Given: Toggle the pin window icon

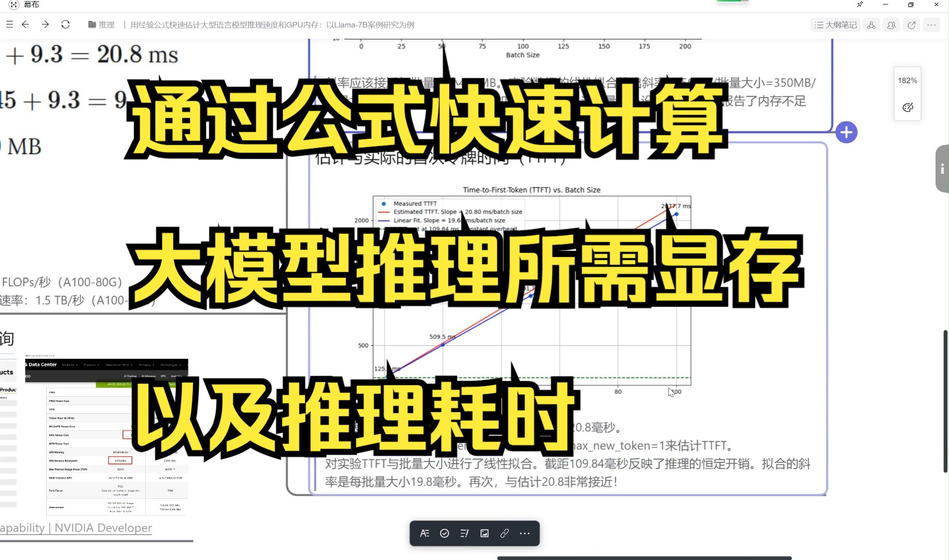Looking at the screenshot, I should tap(859, 5).
